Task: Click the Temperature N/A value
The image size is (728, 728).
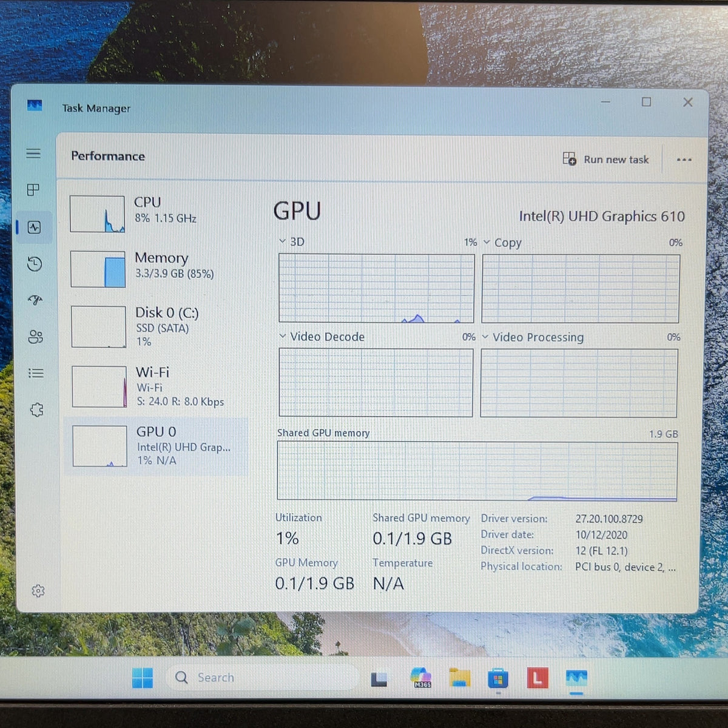Action: tap(388, 584)
